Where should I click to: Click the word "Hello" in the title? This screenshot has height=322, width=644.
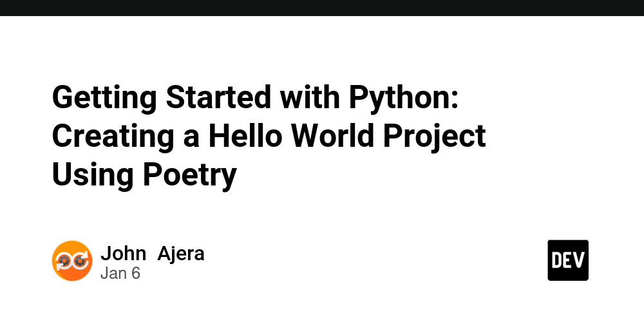228,136
